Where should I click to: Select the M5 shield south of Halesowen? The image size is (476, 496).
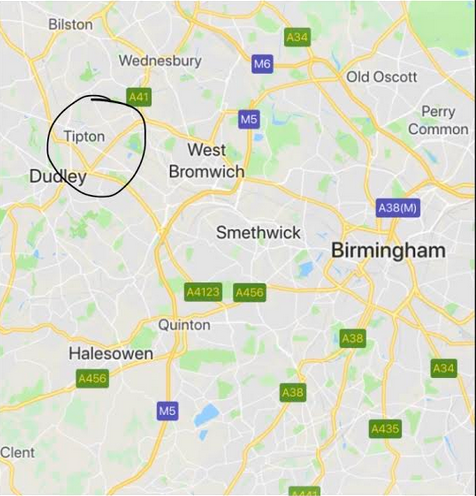(167, 411)
